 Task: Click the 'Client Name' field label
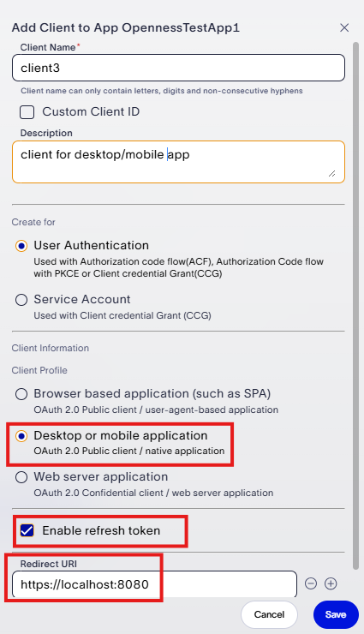[48, 47]
